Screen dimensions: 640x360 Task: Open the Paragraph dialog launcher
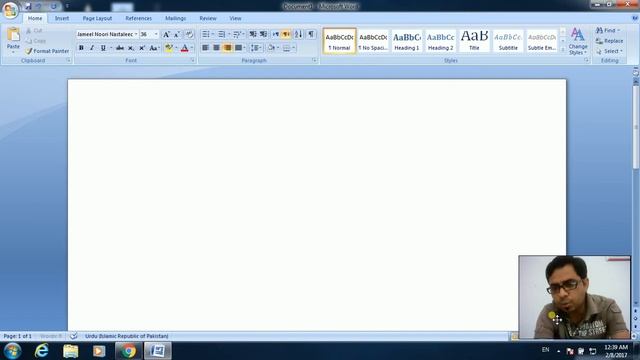click(x=314, y=60)
